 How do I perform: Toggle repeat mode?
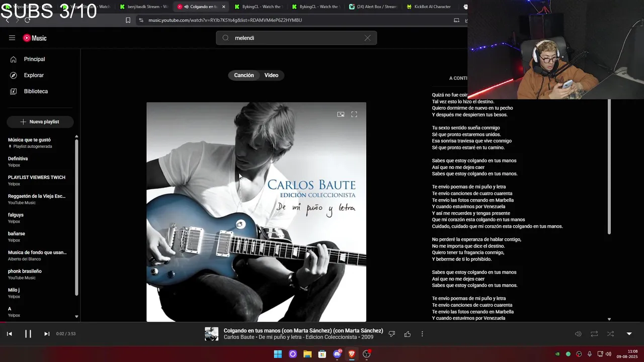tap(594, 334)
